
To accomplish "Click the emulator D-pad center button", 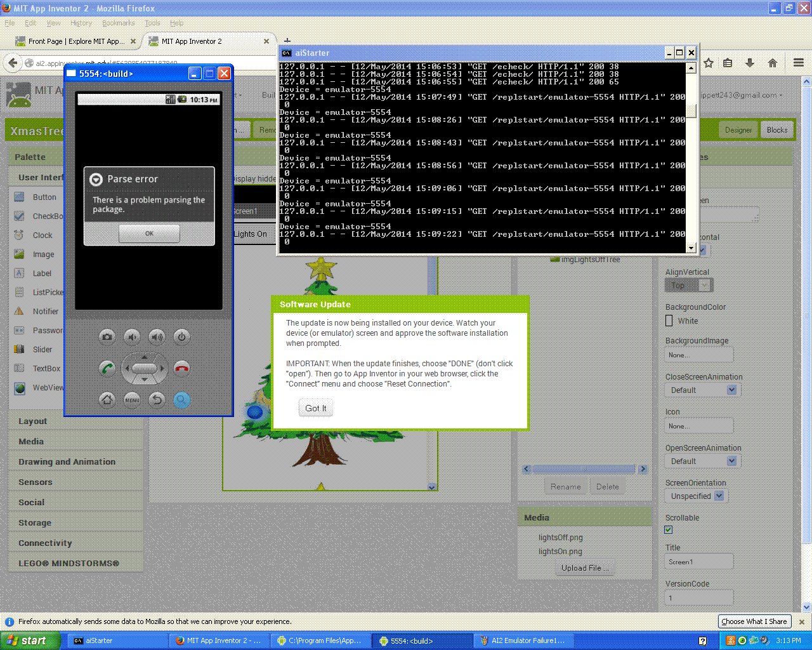I will (x=145, y=368).
